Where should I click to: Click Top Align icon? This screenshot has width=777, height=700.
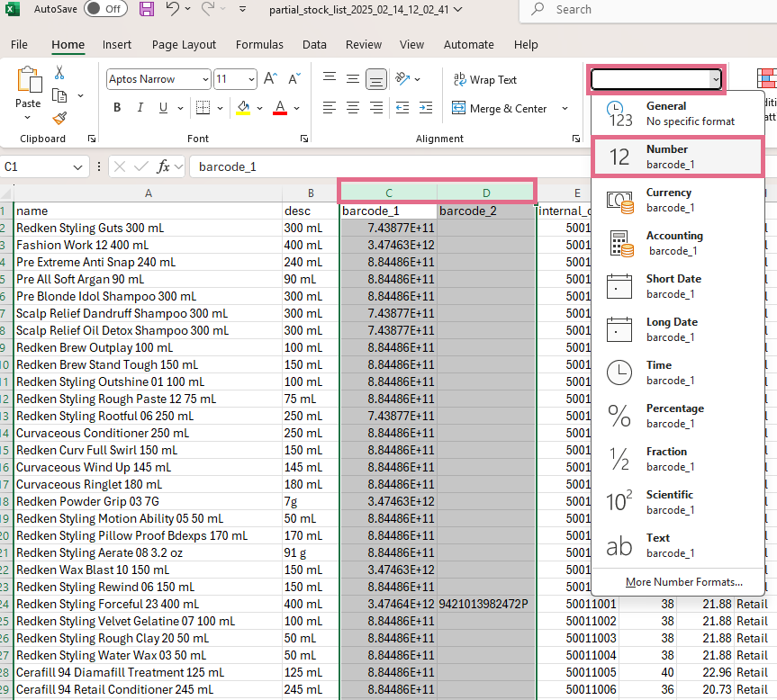pyautogui.click(x=330, y=78)
